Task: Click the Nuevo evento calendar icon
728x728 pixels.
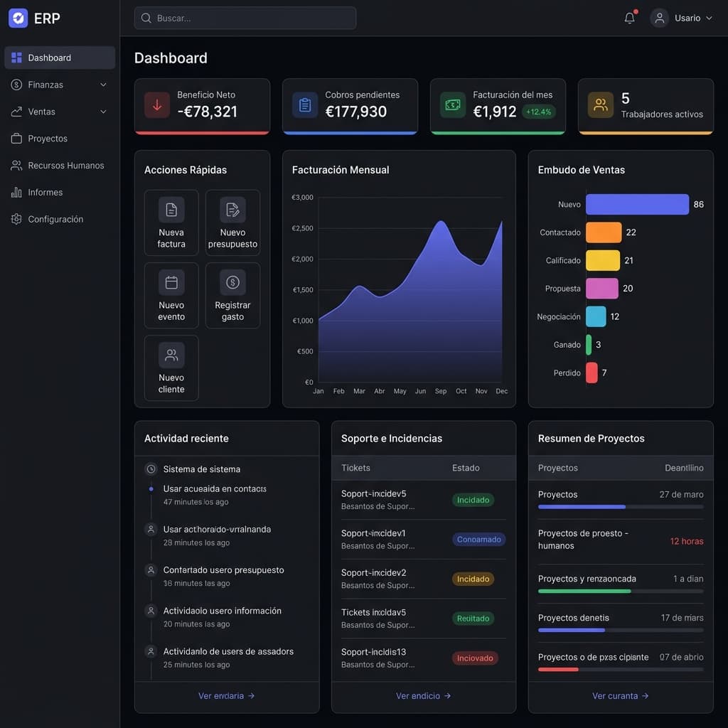Action: tap(171, 282)
